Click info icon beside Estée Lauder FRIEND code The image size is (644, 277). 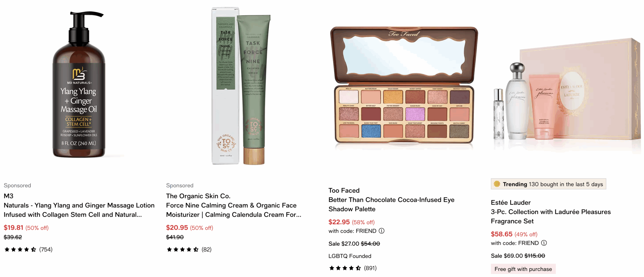point(544,243)
